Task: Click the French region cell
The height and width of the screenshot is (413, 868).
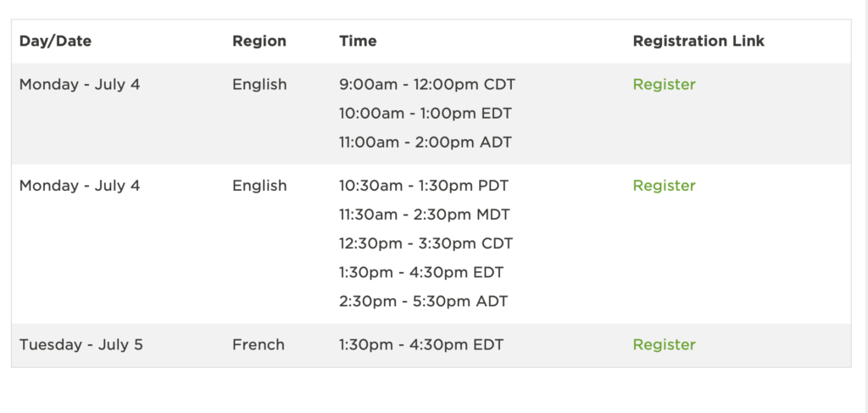Action: point(258,345)
